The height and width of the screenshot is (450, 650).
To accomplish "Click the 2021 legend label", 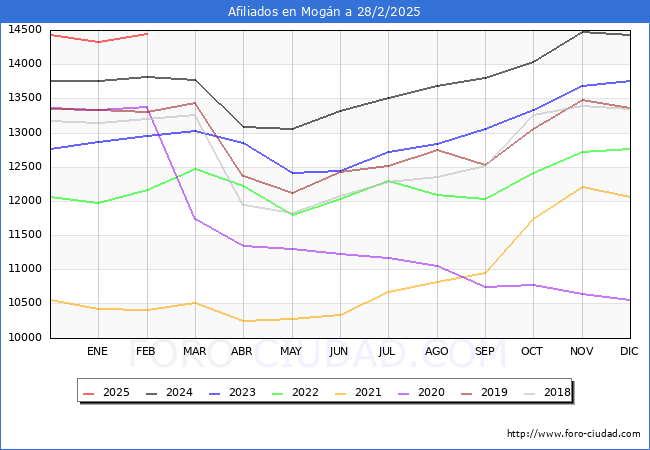I will coord(368,392).
